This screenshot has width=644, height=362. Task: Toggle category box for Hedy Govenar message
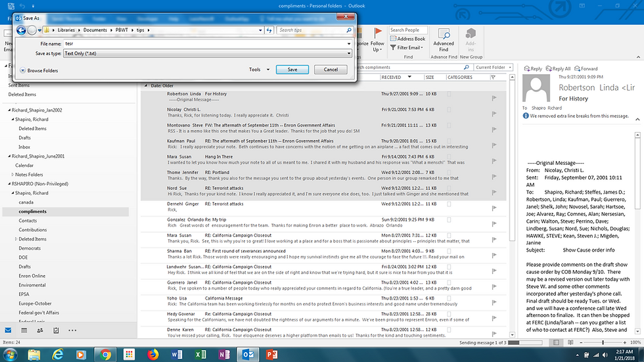coord(449,314)
